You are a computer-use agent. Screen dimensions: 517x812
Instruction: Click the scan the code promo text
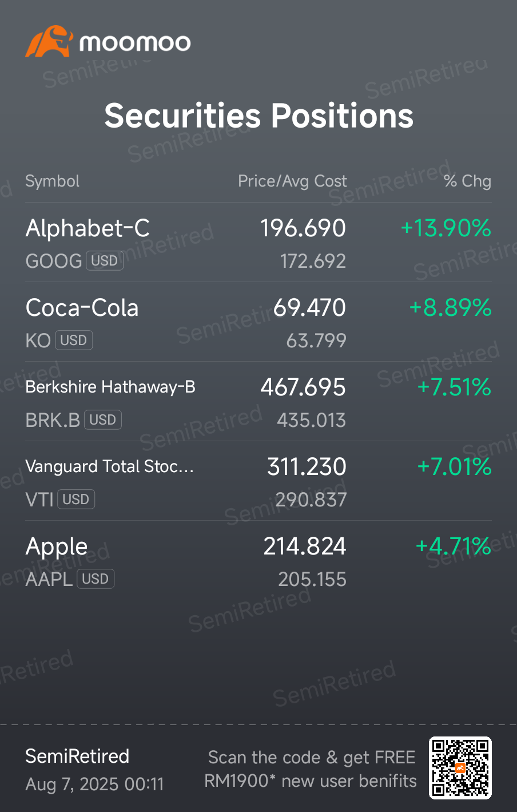311,769
